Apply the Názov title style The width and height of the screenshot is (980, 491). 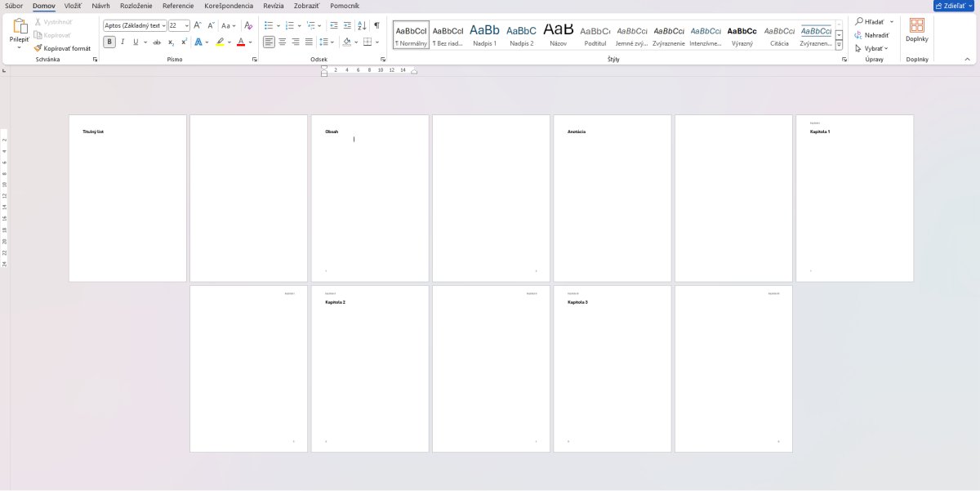[559, 34]
